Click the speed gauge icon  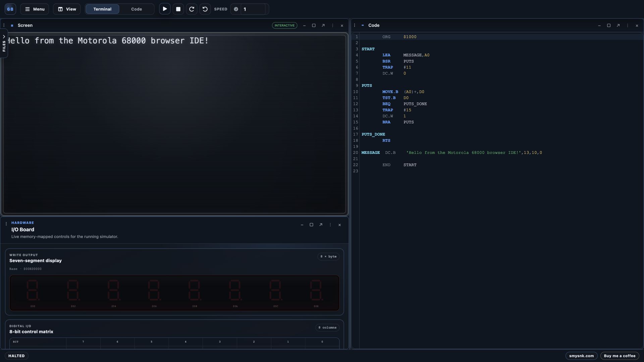click(236, 9)
